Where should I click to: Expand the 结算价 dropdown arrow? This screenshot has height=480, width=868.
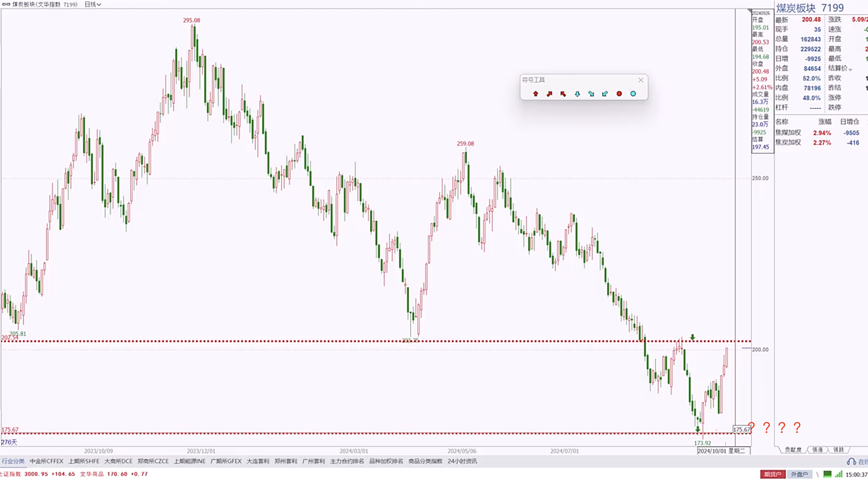click(x=850, y=70)
